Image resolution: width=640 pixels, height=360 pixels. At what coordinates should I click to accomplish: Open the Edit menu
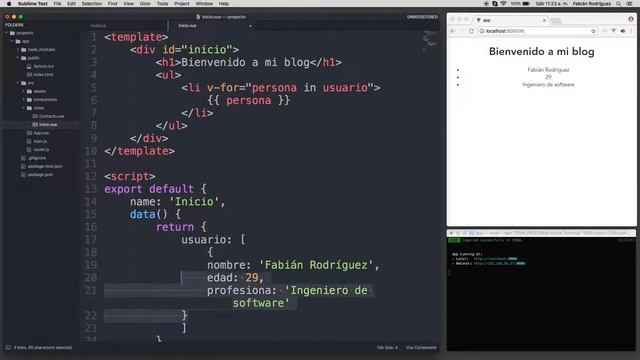(71, 4)
